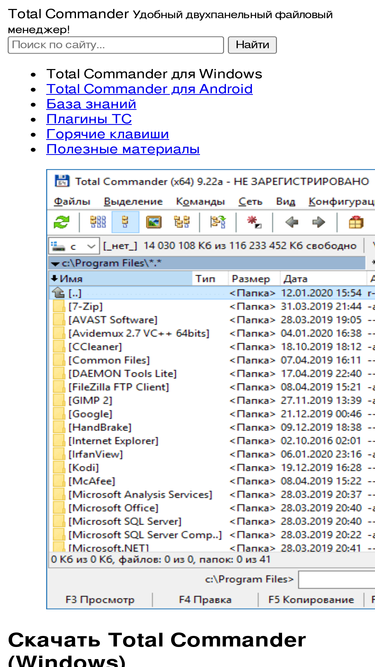The height and width of the screenshot is (667, 375).
Task: Go back with the left arrow icon
Action: tap(291, 222)
